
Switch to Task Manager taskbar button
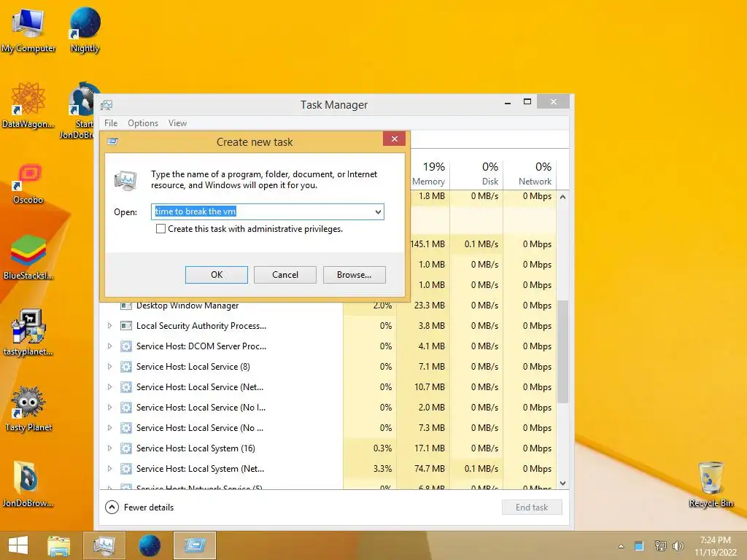(x=104, y=545)
